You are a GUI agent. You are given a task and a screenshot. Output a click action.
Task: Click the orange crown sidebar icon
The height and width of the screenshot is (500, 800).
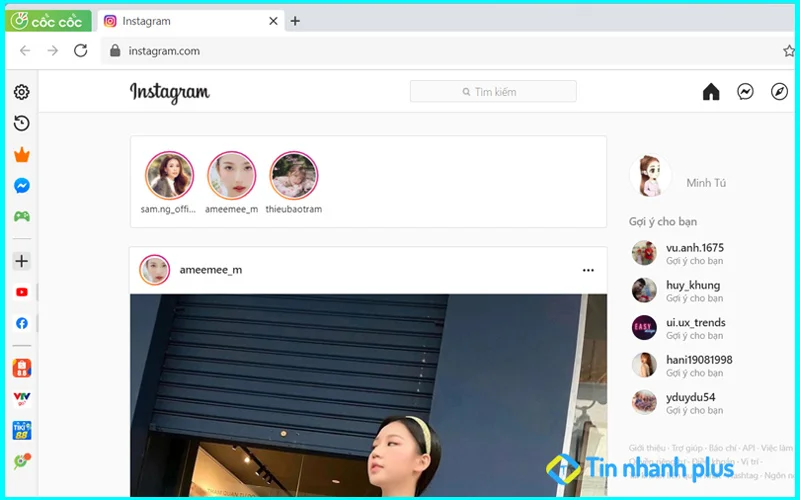tap(21, 155)
